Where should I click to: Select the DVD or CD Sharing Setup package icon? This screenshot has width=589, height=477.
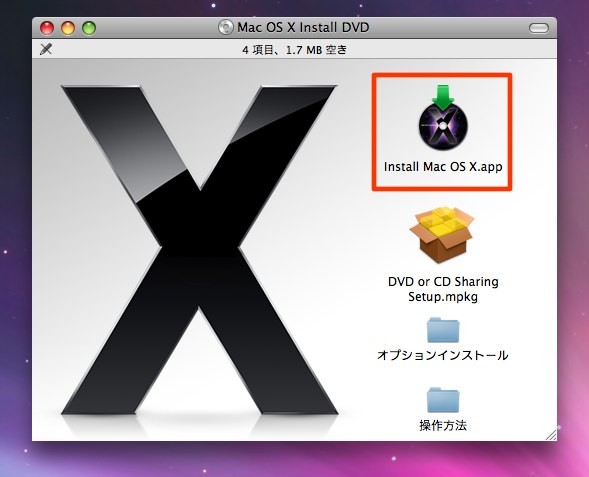click(442, 235)
